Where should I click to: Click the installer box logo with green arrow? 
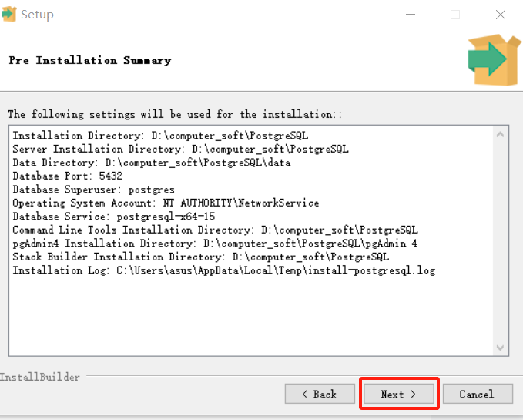(495, 59)
